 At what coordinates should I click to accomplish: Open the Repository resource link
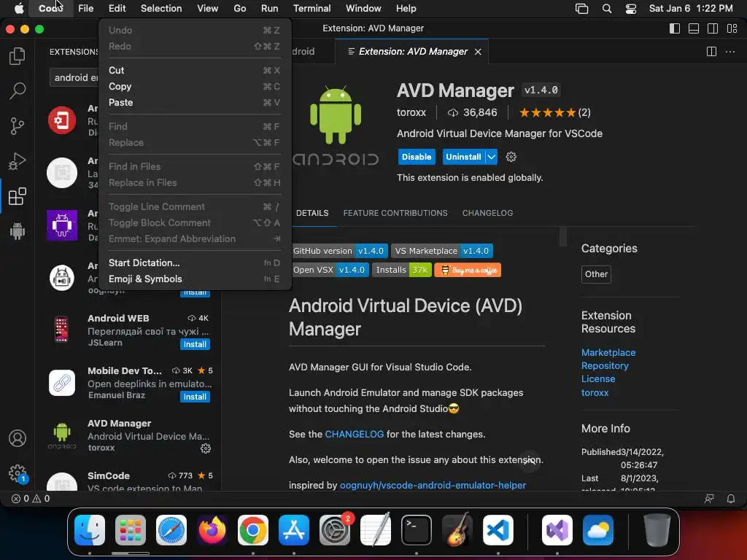tap(605, 366)
